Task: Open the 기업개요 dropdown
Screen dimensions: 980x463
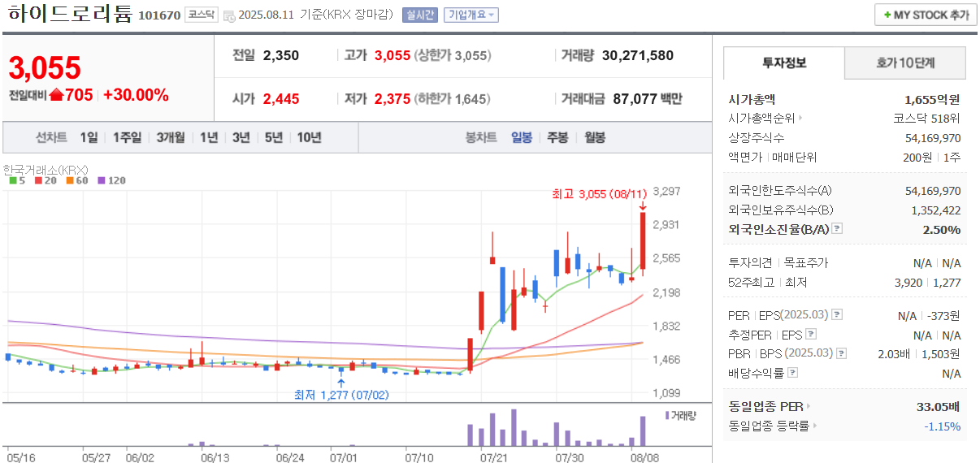Action: click(470, 15)
